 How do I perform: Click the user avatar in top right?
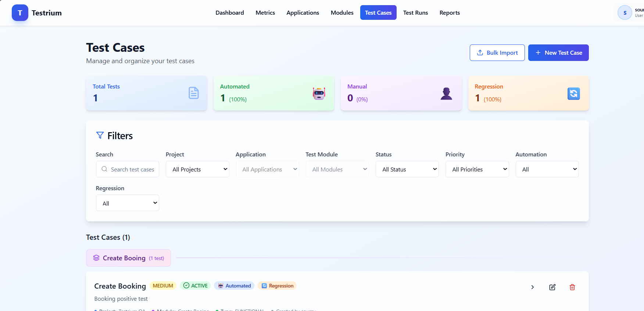coord(625,13)
